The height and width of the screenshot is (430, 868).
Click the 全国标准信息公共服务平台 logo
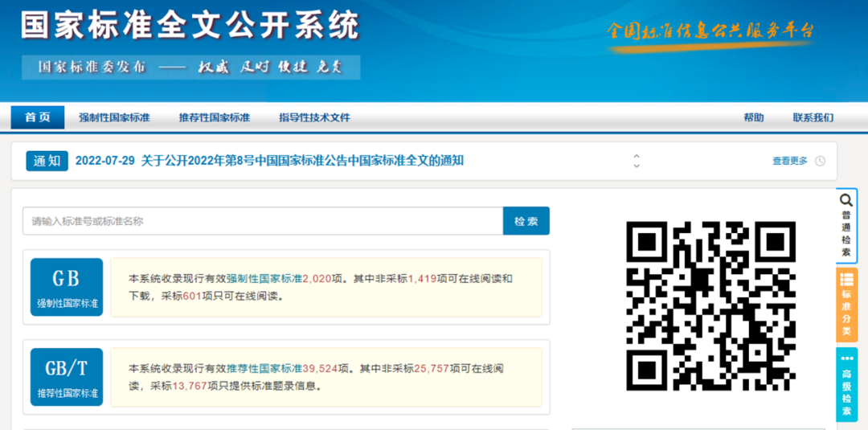[710, 32]
